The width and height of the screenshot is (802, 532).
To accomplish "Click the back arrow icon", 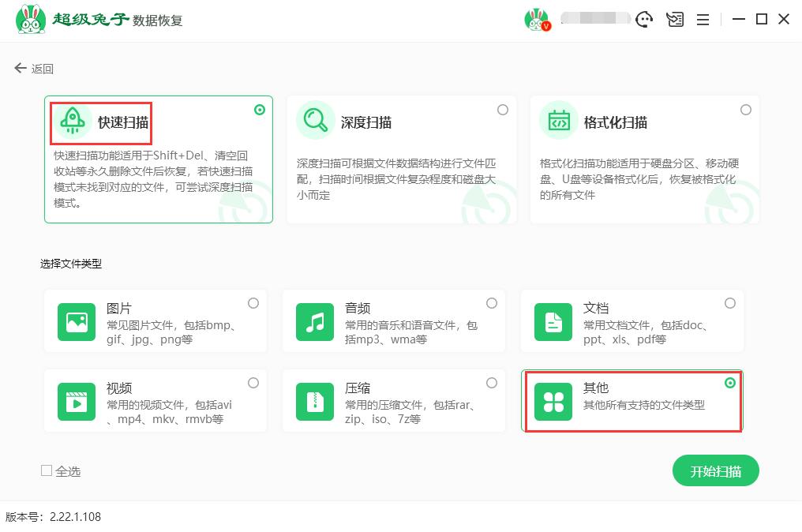I will click(20, 68).
